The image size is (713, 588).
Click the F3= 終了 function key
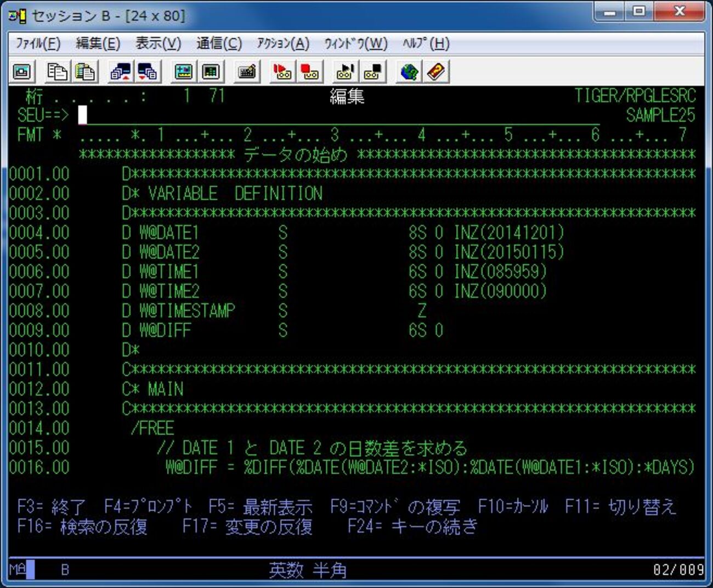52,506
